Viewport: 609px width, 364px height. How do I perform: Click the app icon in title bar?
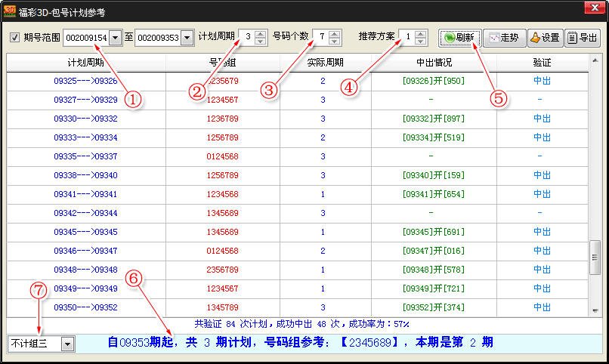[11, 11]
